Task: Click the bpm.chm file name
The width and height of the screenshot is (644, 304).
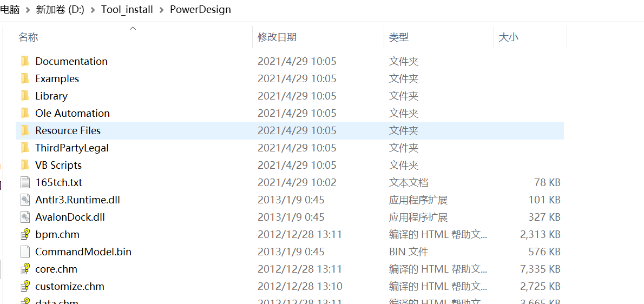Action: (x=57, y=234)
